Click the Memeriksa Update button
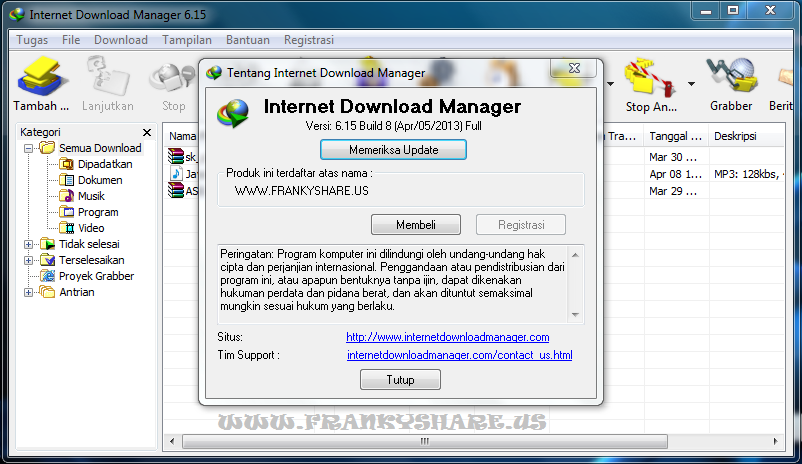Screen dimensions: 802x464 pos(393,150)
